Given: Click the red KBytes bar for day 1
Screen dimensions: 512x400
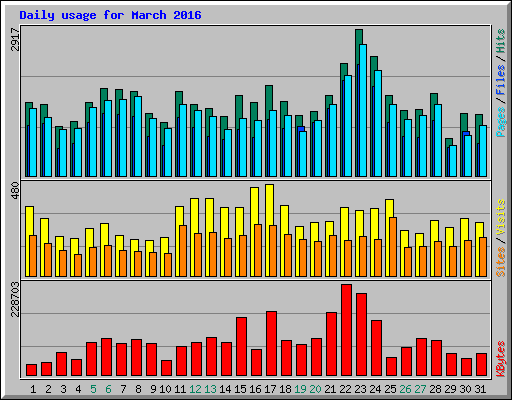Looking at the screenshot, I should click(31, 370).
